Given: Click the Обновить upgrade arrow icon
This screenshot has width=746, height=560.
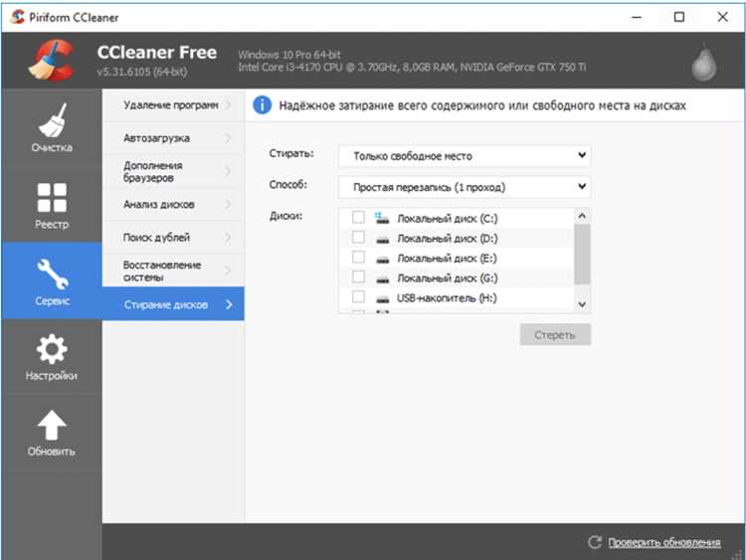Looking at the screenshot, I should click(52, 426).
